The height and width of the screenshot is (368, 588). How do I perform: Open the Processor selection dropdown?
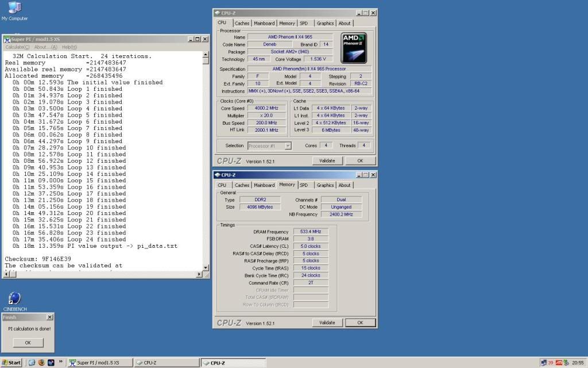269,146
